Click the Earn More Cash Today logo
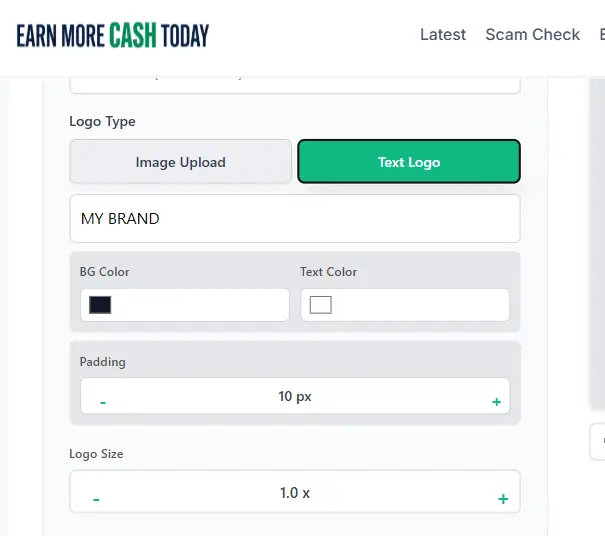The height and width of the screenshot is (536, 605). coord(113,35)
